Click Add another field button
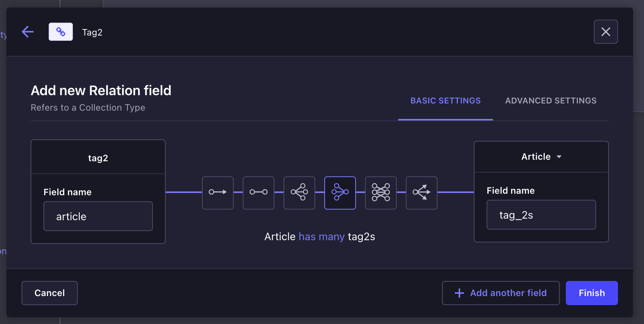Viewport: 644px width, 324px height. click(x=501, y=293)
